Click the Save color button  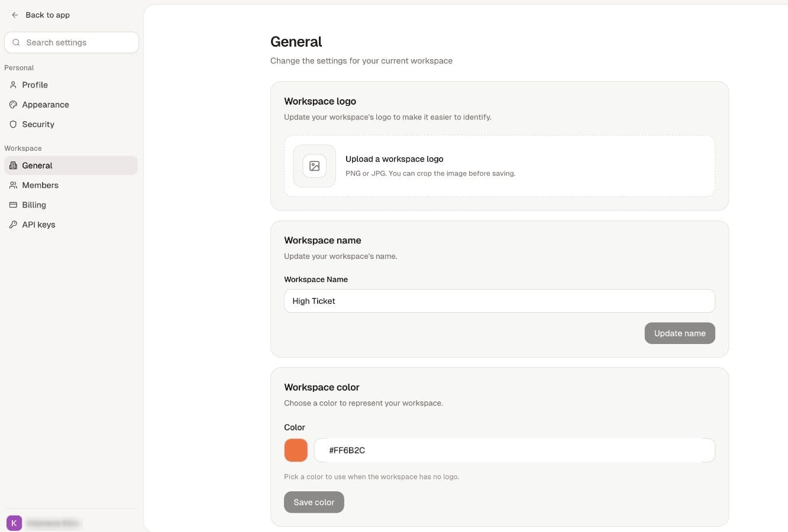[314, 502]
